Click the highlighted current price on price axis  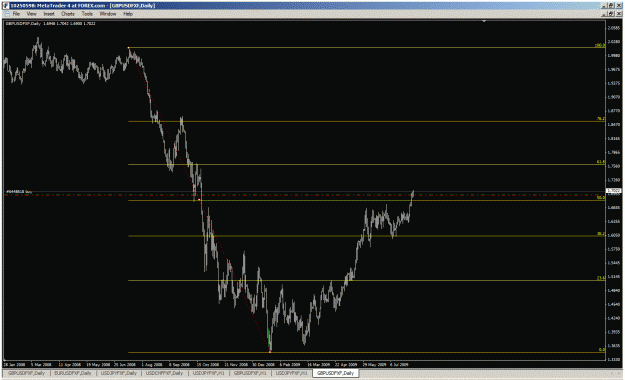(613, 191)
